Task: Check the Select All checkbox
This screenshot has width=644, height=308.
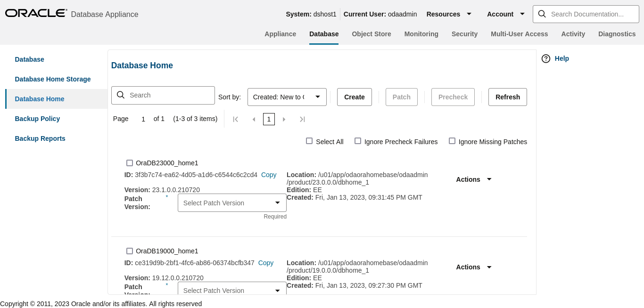Action: [x=309, y=141]
